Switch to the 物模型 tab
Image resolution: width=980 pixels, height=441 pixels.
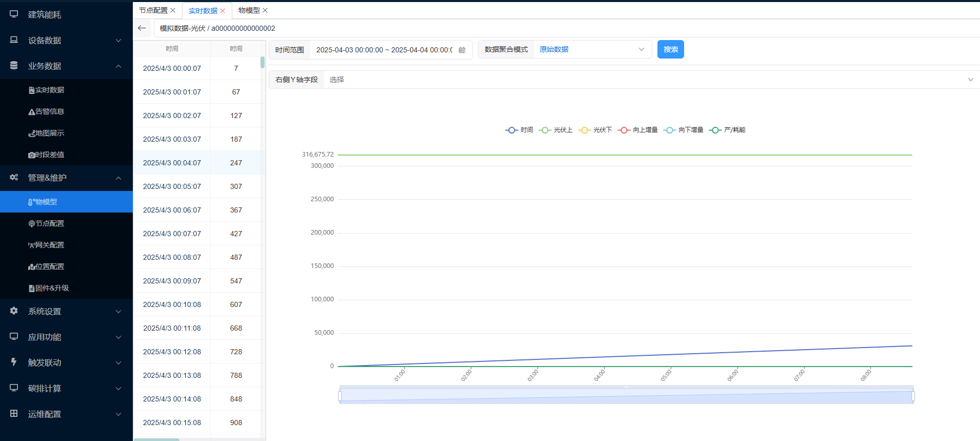[249, 10]
